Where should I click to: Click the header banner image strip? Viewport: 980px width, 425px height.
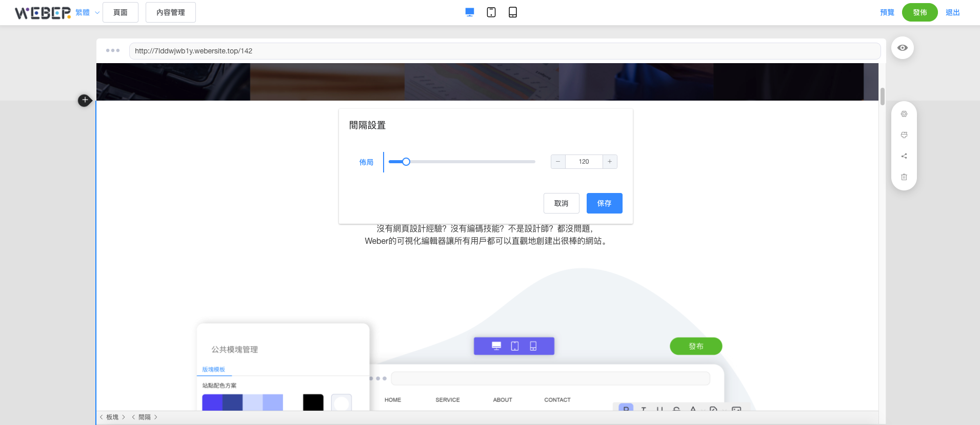(487, 82)
